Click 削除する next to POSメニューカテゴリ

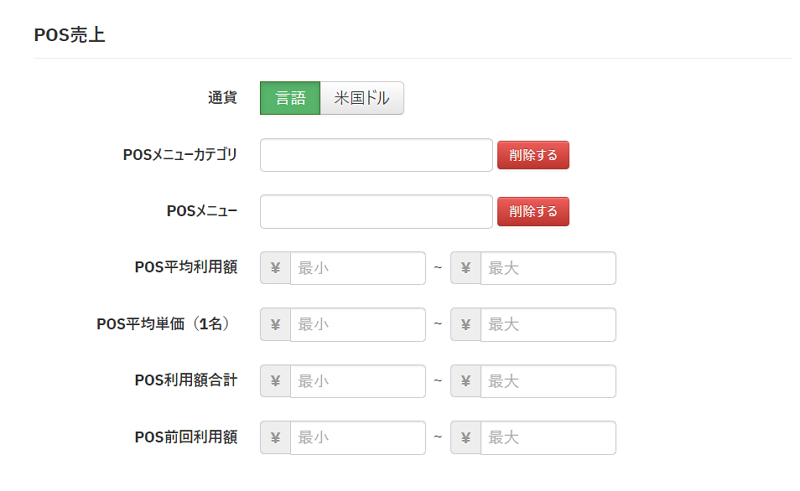[x=533, y=155]
